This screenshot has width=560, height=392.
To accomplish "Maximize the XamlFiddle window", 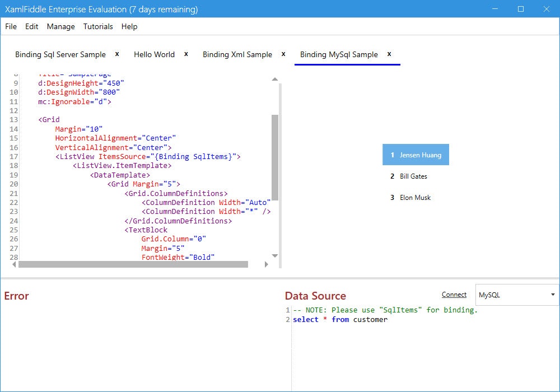I will pyautogui.click(x=521, y=9).
